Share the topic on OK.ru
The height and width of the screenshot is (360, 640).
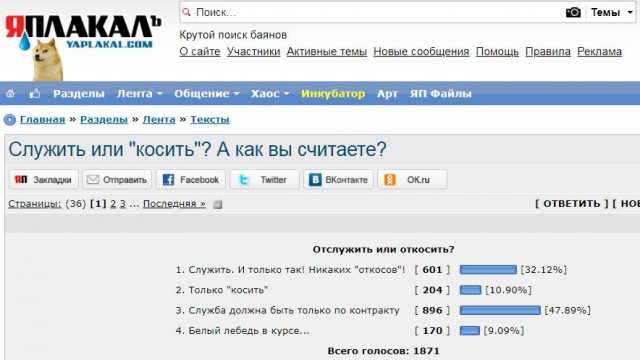pos(412,180)
